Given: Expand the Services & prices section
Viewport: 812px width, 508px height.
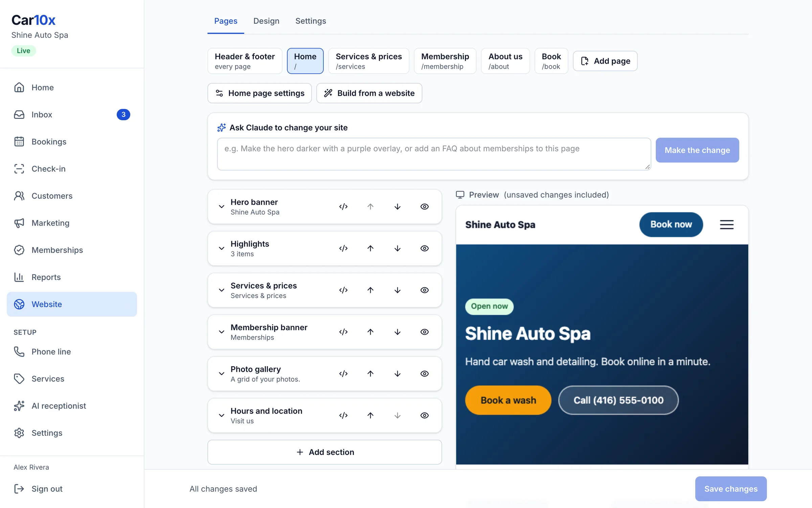Looking at the screenshot, I should point(222,290).
